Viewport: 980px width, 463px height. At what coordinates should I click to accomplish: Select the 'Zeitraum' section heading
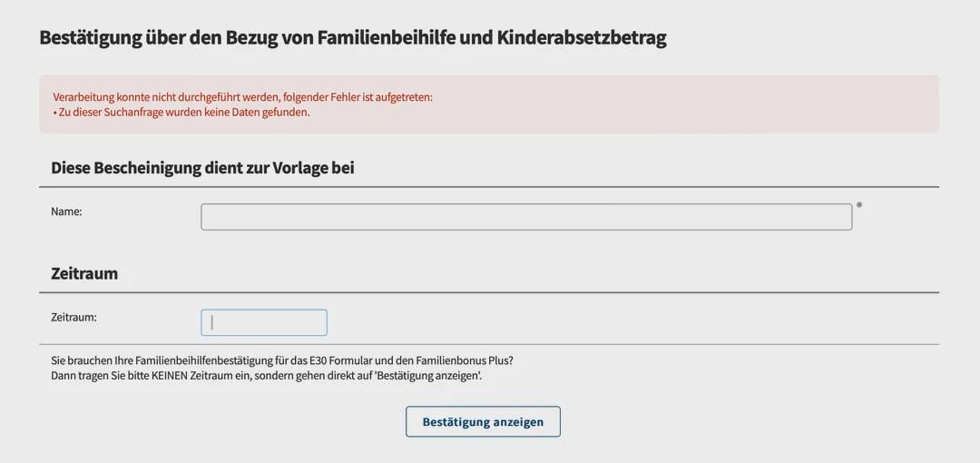click(84, 273)
